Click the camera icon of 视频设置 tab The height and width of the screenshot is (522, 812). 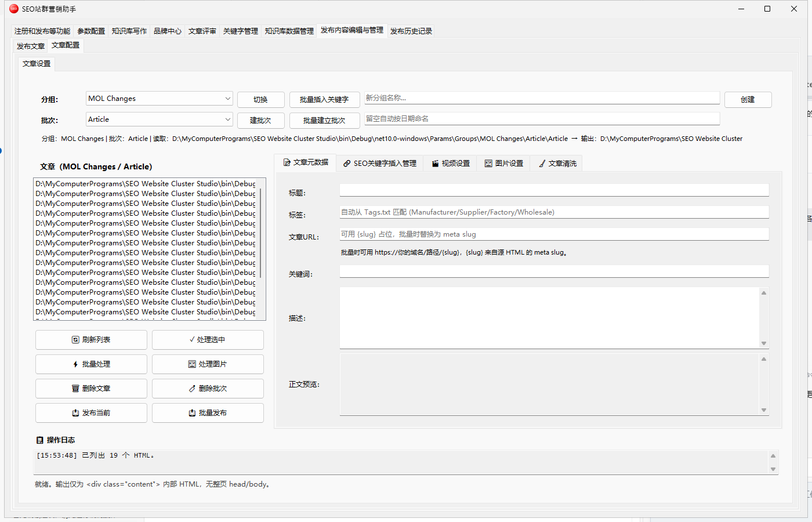435,164
